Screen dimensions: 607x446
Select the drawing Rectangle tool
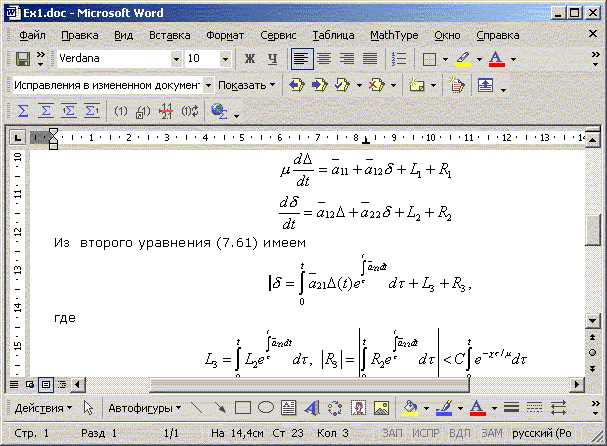pos(242,408)
